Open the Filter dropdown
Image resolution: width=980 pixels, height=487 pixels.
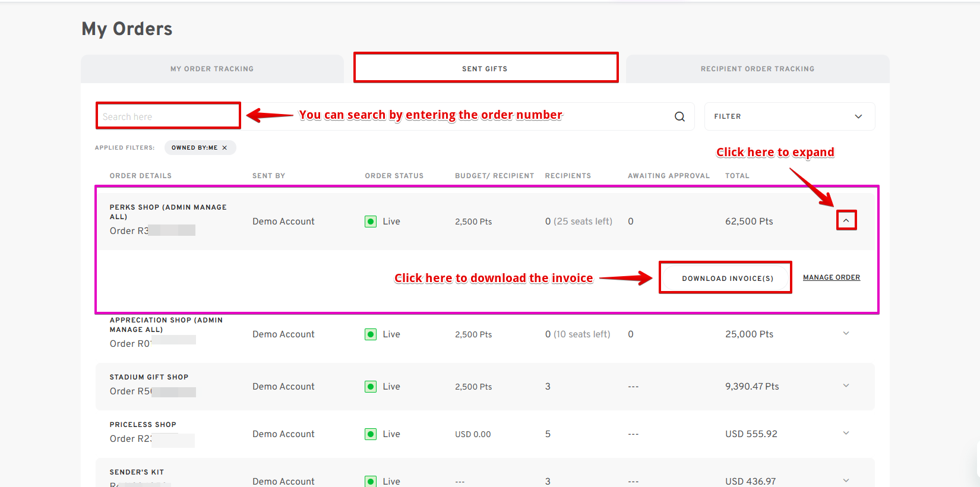click(789, 116)
